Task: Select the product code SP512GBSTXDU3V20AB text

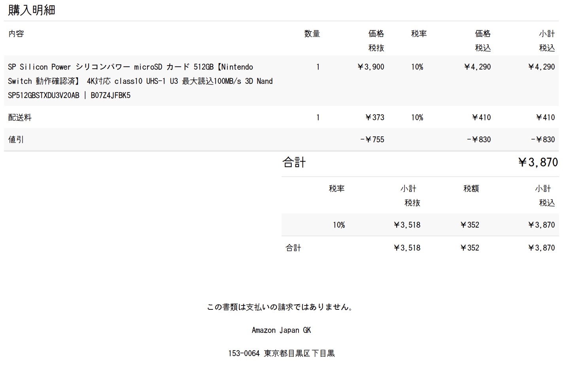Action: (x=43, y=95)
